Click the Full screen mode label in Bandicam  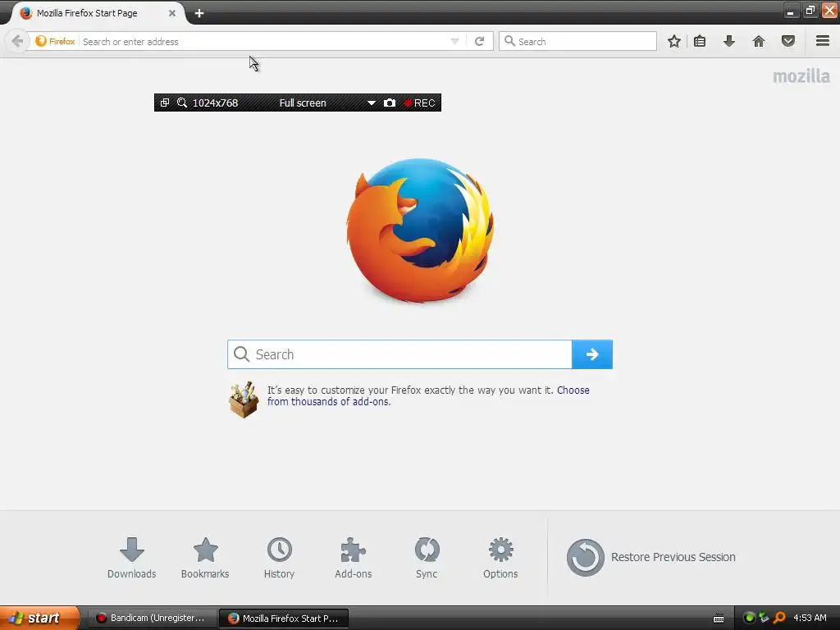point(303,103)
